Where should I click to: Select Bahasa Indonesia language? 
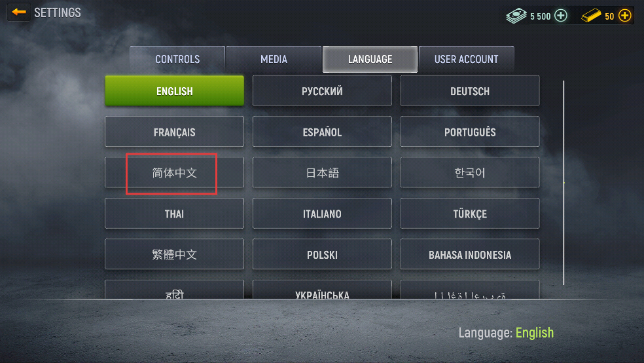pyautogui.click(x=470, y=254)
